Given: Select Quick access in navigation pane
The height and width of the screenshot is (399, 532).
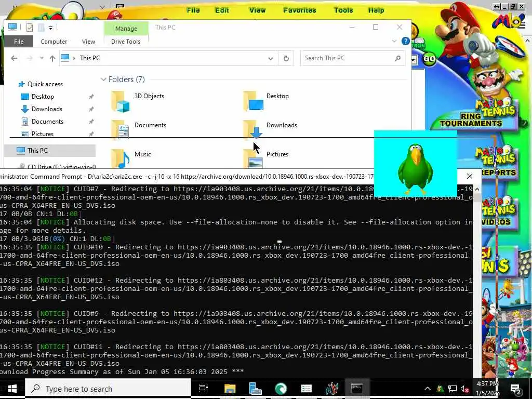Looking at the screenshot, I should (45, 84).
